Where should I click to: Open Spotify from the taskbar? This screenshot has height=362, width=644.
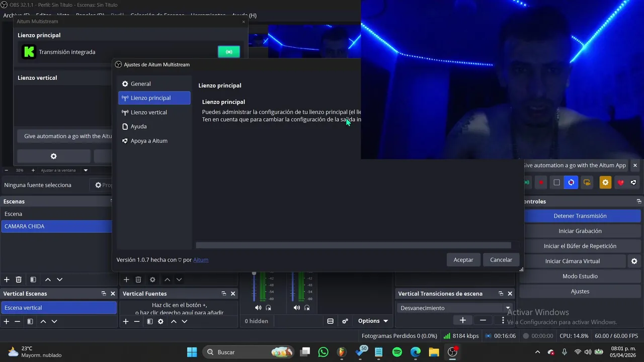(x=397, y=352)
